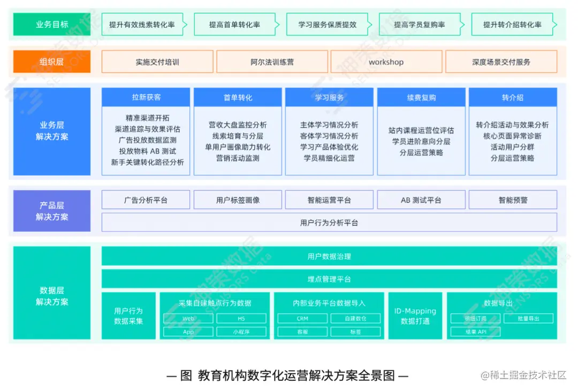Open the 学习服务 column header
The width and height of the screenshot is (578, 392).
tap(329, 97)
